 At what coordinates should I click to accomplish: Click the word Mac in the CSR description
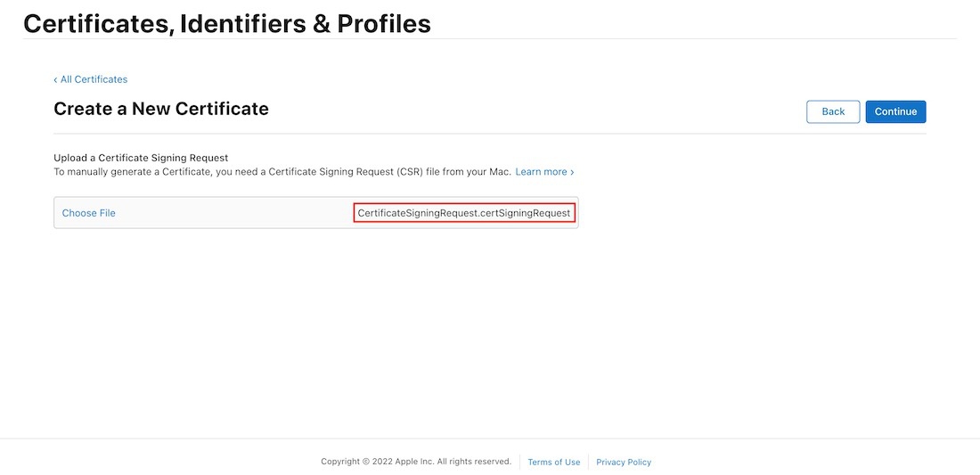tap(499, 171)
